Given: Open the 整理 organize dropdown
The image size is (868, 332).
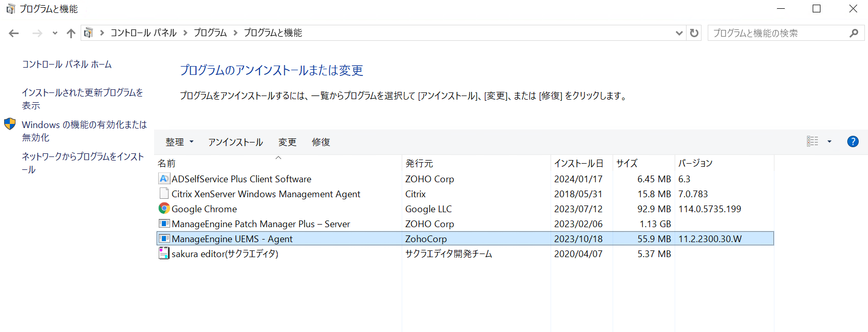Looking at the screenshot, I should 179,142.
